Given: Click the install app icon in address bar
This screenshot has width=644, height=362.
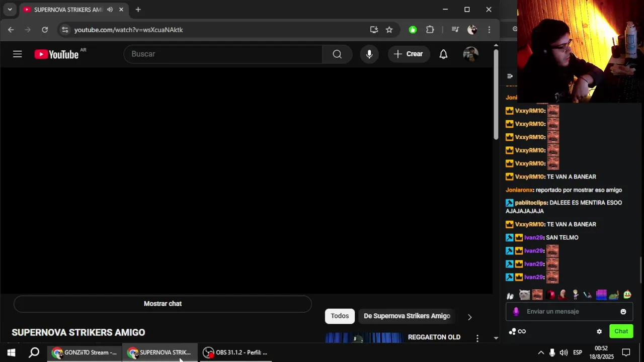Looking at the screenshot, I should pos(374,30).
